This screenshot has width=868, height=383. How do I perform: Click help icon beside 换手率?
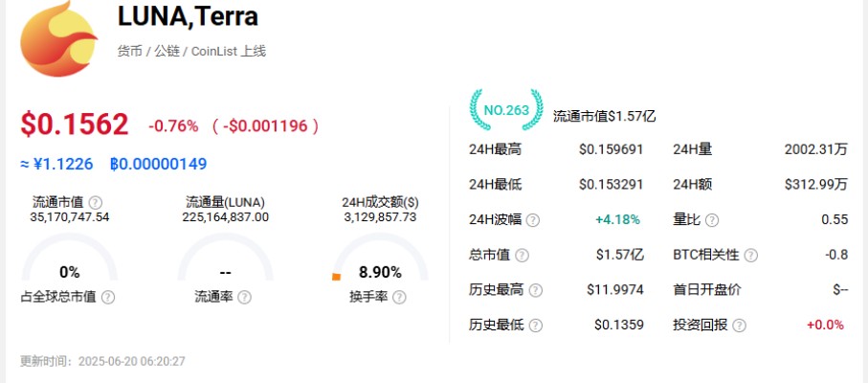(x=399, y=297)
